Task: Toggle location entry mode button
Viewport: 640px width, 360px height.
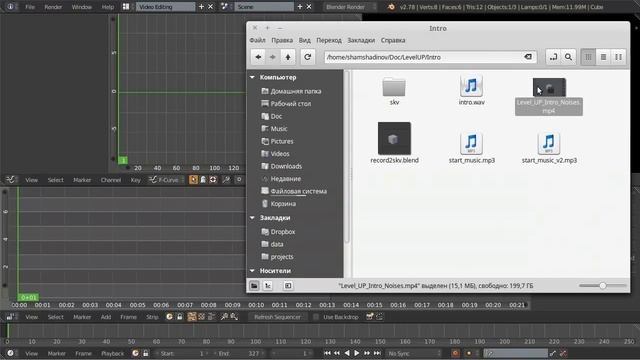Action: click(553, 57)
